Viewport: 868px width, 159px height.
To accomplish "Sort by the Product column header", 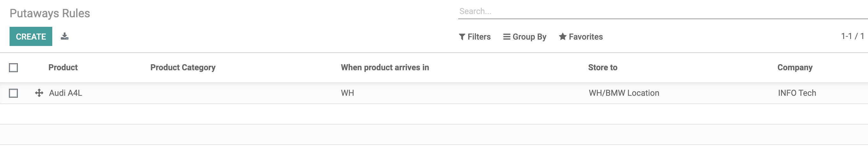I will click(x=63, y=67).
